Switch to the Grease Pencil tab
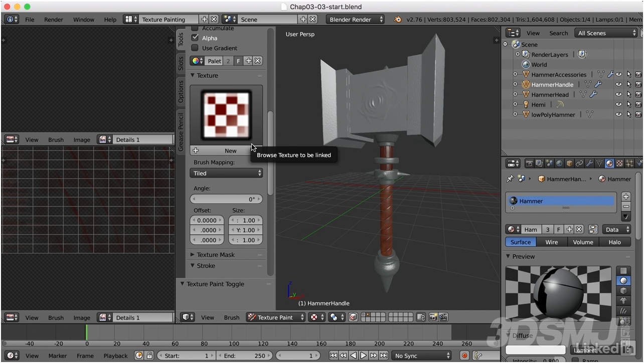 tap(181, 131)
